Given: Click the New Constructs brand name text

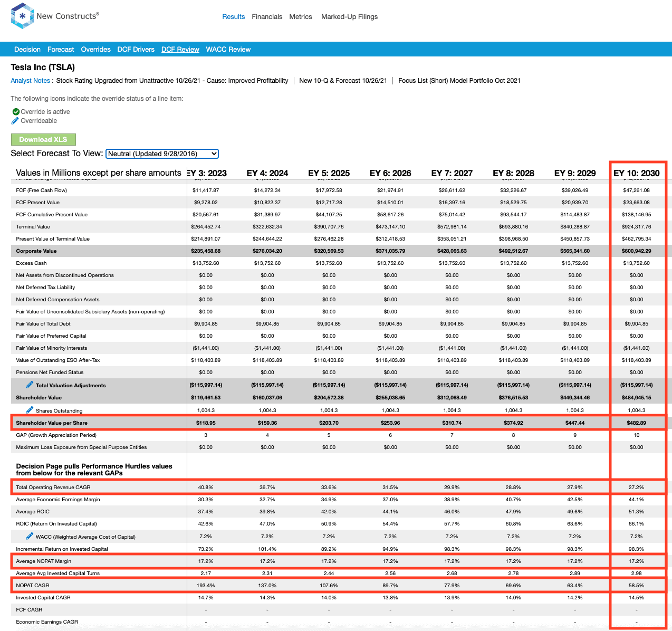Looking at the screenshot, I should click(68, 16).
